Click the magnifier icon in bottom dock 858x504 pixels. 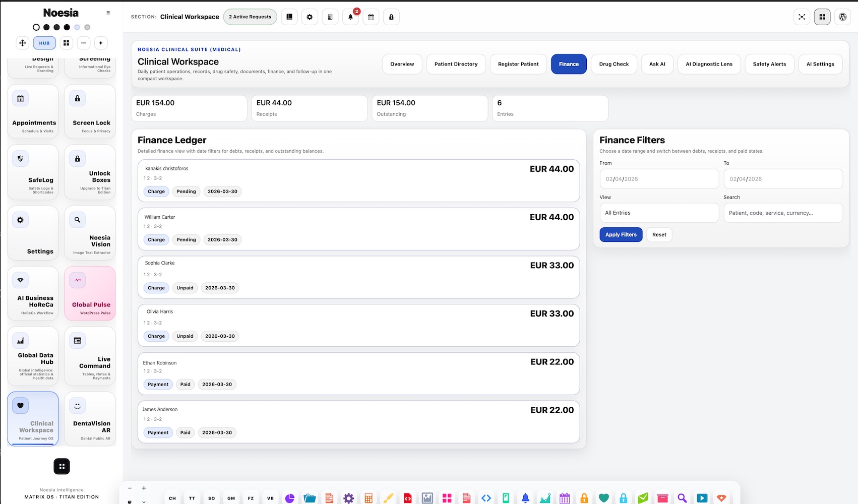(x=682, y=498)
